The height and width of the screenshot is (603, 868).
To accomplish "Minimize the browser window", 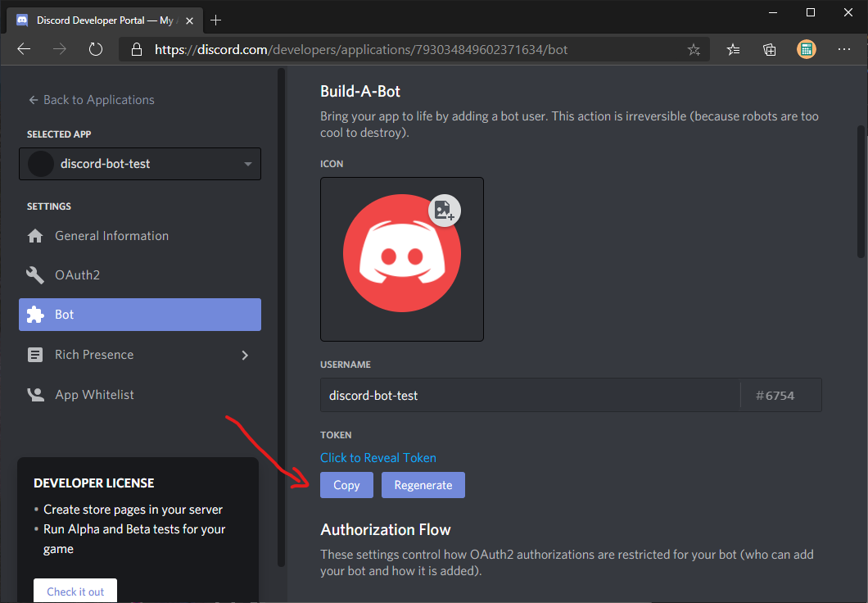I will 773,12.
